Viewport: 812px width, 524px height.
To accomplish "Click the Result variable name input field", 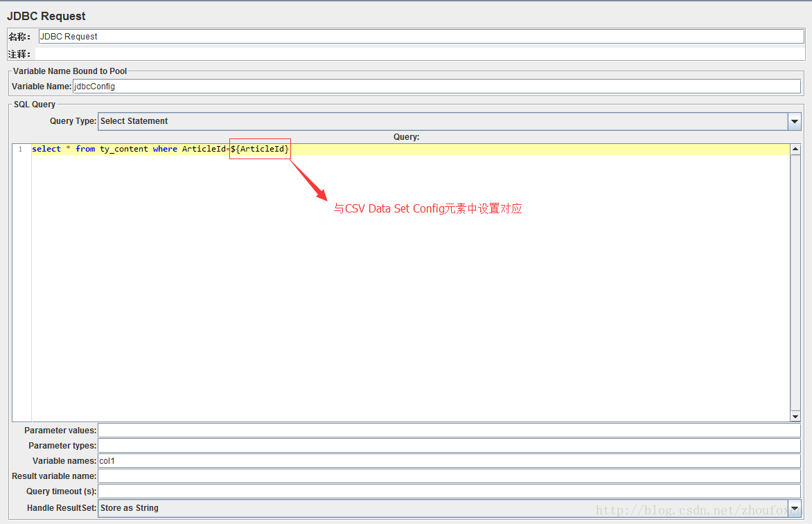I will tap(449, 476).
